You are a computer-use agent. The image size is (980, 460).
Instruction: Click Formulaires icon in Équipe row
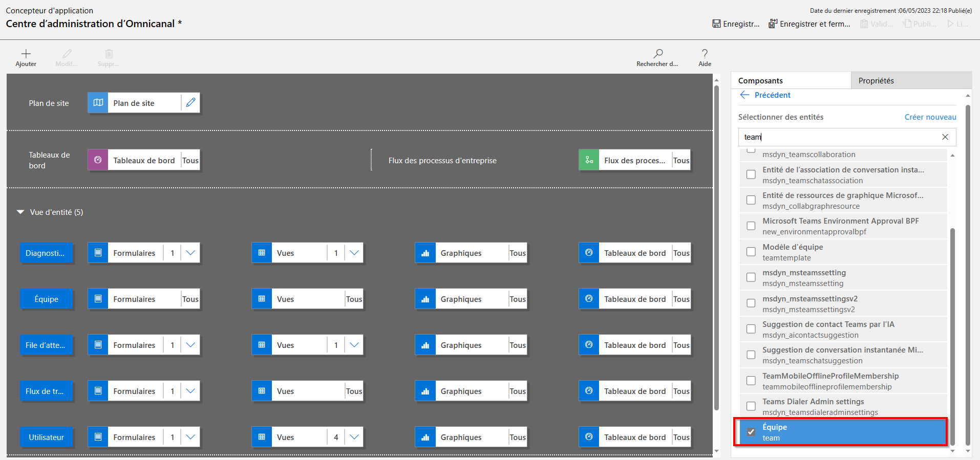coord(98,299)
